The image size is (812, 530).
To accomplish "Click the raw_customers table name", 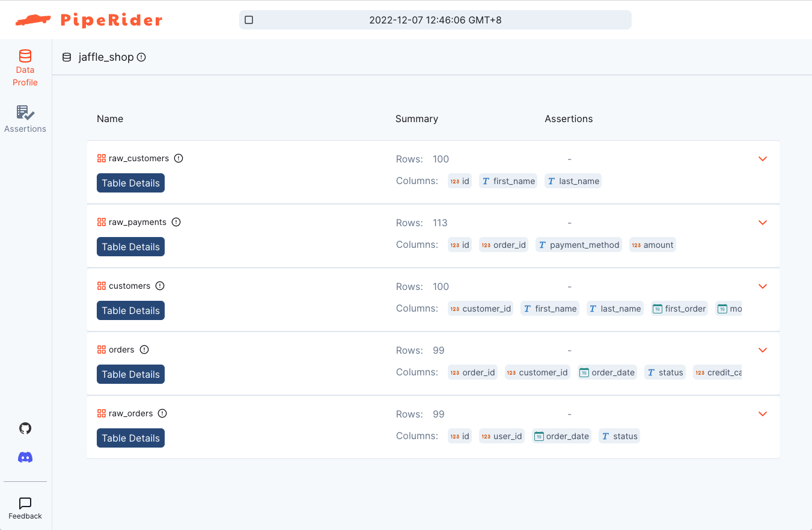I will point(139,158).
